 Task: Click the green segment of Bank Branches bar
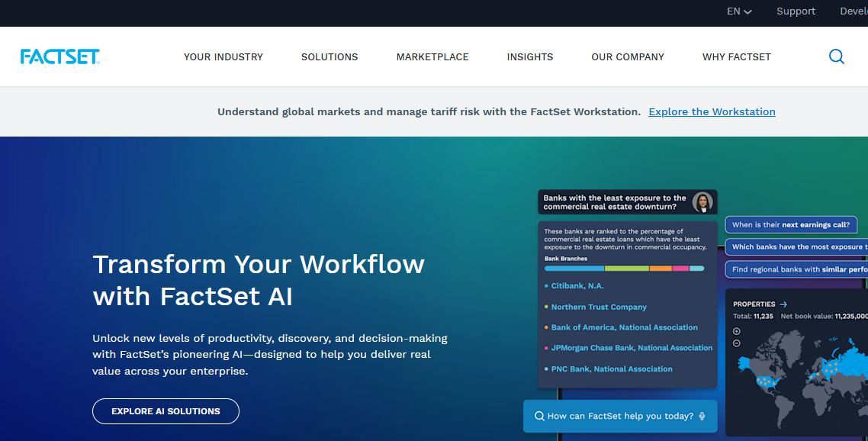(627, 268)
